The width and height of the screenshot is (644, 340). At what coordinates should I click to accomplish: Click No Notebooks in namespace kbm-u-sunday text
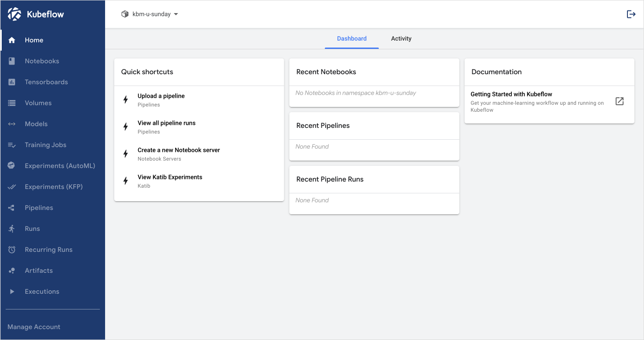[x=356, y=93]
